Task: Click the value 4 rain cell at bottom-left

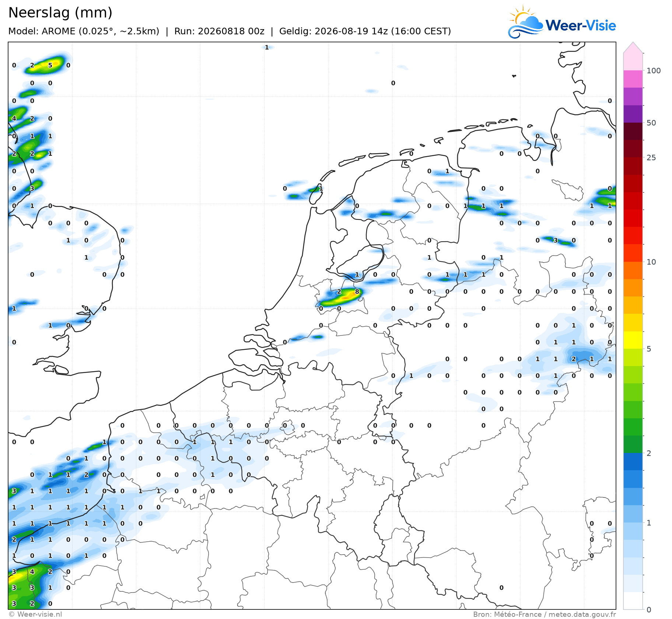Action: click(x=32, y=571)
